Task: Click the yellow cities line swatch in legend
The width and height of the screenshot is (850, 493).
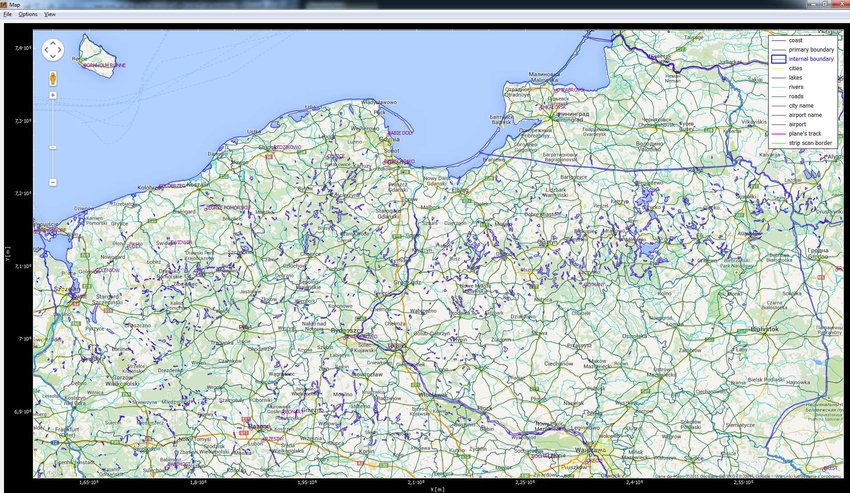Action: pyautogui.click(x=779, y=68)
